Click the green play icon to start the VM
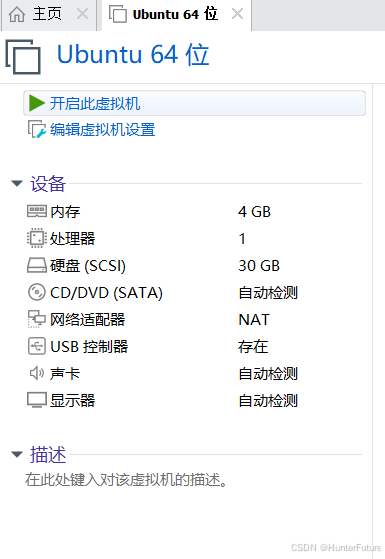Image resolution: width=385 pixels, height=559 pixels. coord(36,103)
